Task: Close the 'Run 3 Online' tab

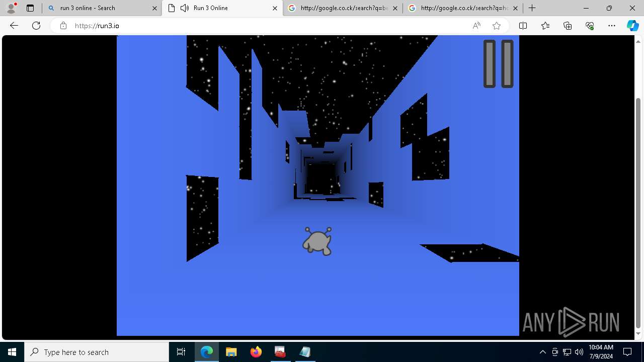Action: click(x=275, y=8)
